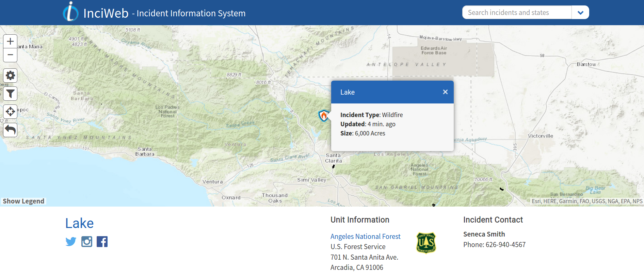The width and height of the screenshot is (644, 276).
Task: Focus the Search incidents and states field
Action: (x=517, y=13)
